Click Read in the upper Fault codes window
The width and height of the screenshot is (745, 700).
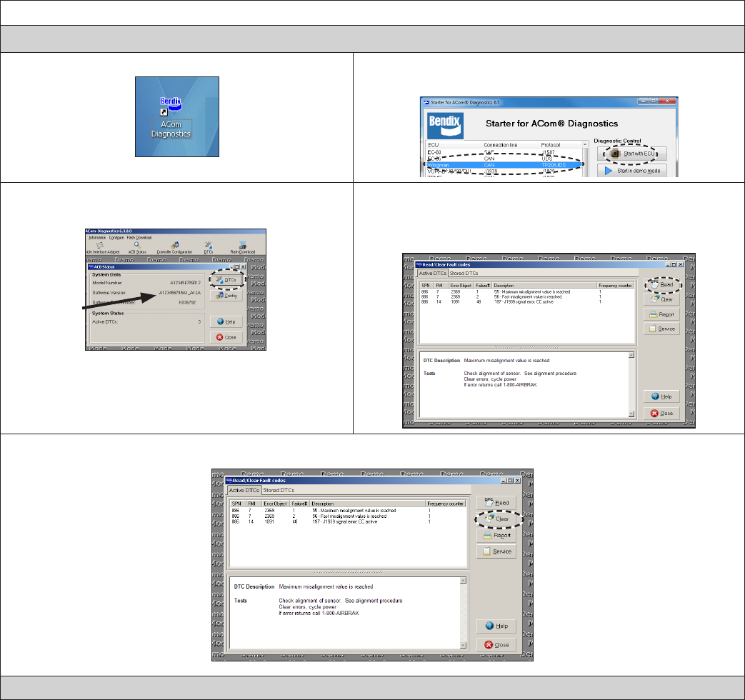click(x=662, y=284)
